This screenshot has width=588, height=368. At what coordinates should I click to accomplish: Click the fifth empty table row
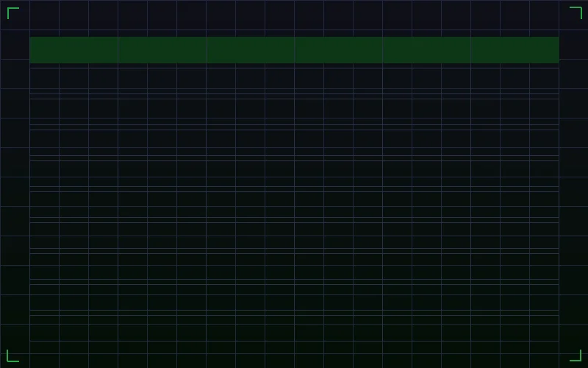coord(294,205)
